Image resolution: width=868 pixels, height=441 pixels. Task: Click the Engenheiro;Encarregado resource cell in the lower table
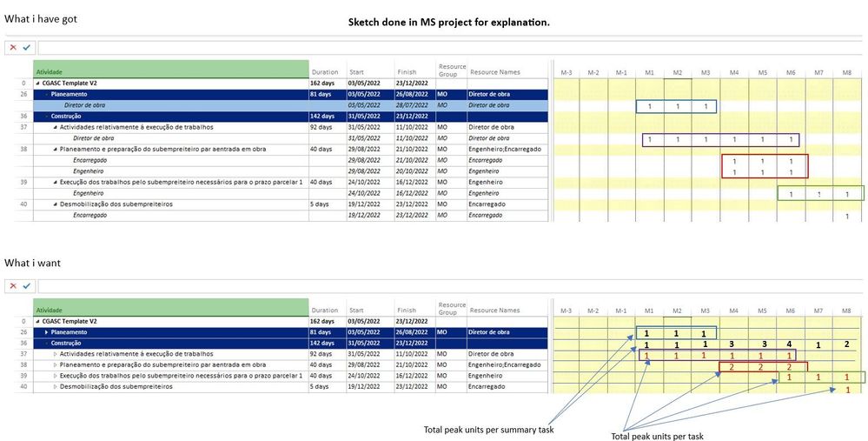507,365
